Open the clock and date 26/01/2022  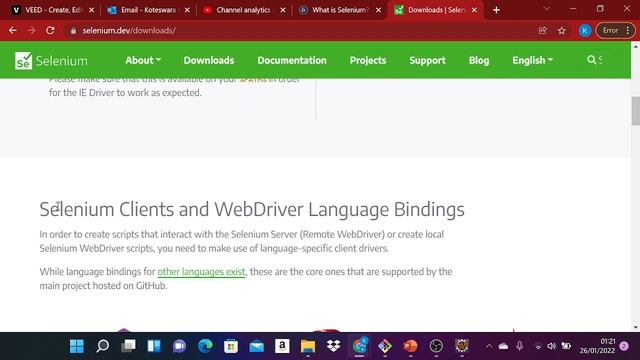coord(597,346)
